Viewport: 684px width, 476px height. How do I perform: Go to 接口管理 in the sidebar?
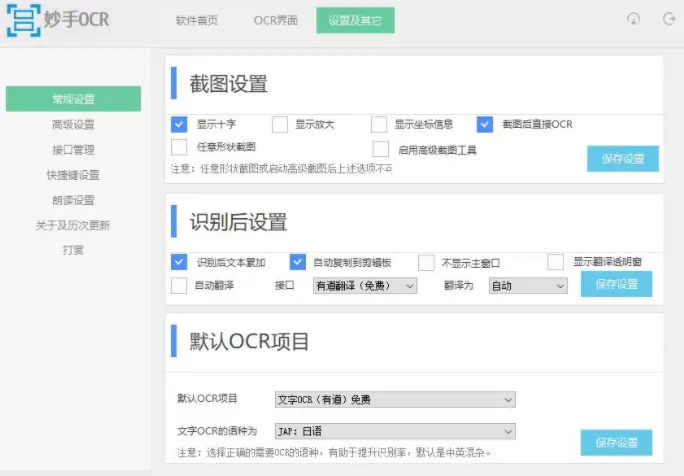click(x=73, y=150)
